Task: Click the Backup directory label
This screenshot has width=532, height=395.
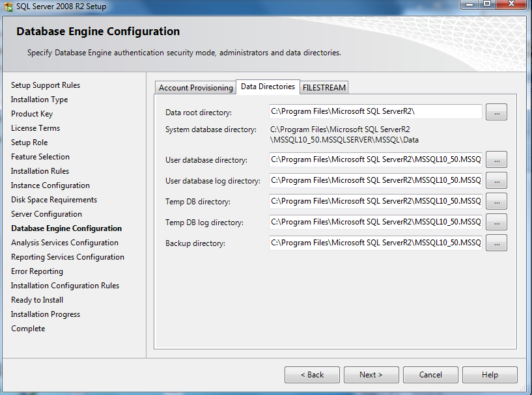Action: click(195, 243)
